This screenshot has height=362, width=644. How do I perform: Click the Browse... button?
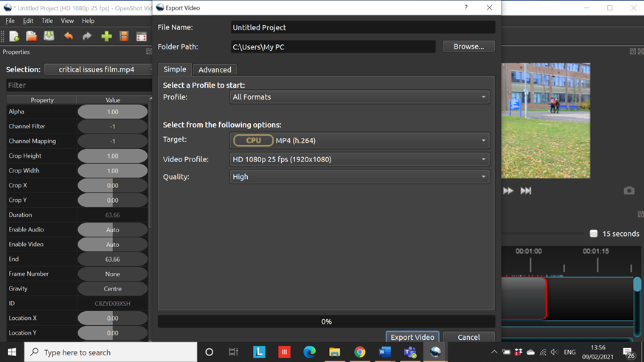[468, 46]
